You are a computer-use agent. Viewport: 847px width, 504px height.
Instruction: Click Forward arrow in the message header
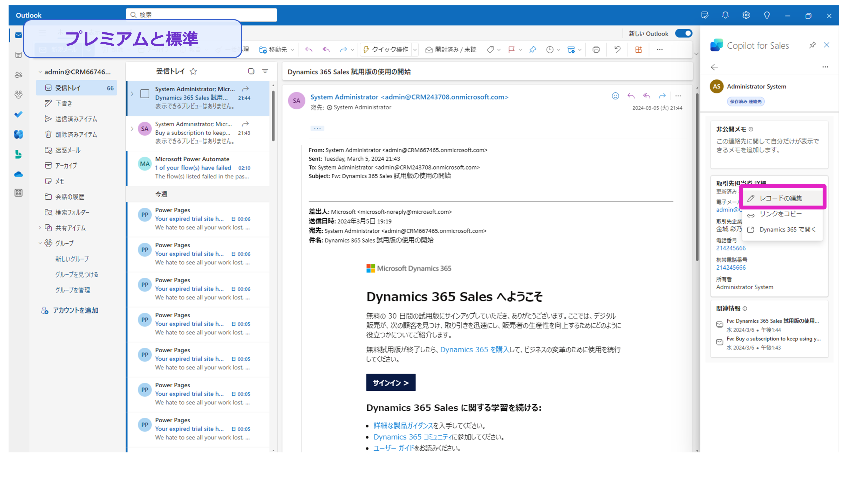[662, 96]
